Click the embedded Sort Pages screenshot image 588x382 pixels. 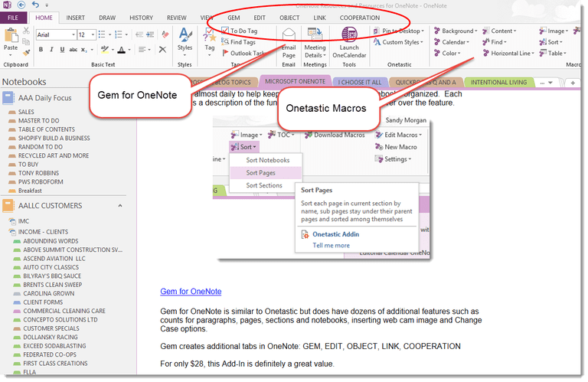(321, 188)
